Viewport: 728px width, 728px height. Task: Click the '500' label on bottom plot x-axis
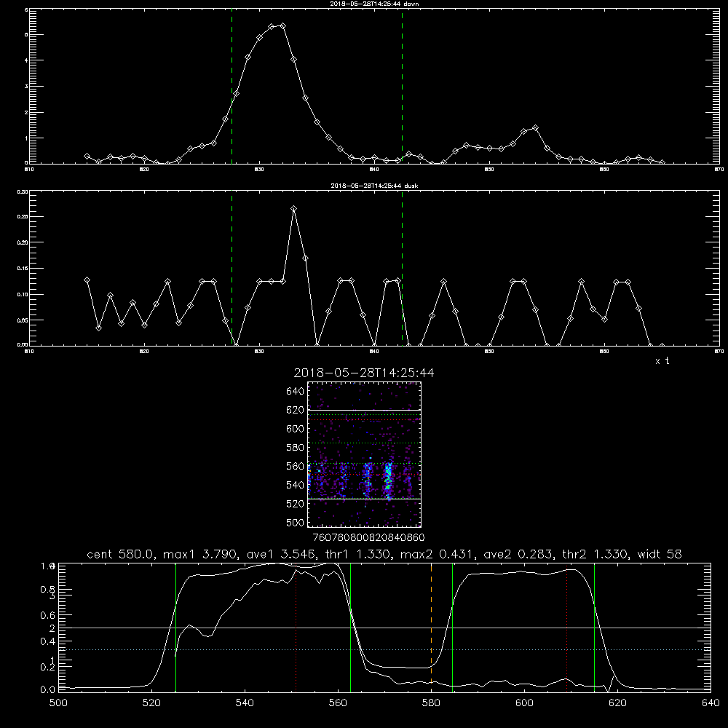click(x=58, y=703)
